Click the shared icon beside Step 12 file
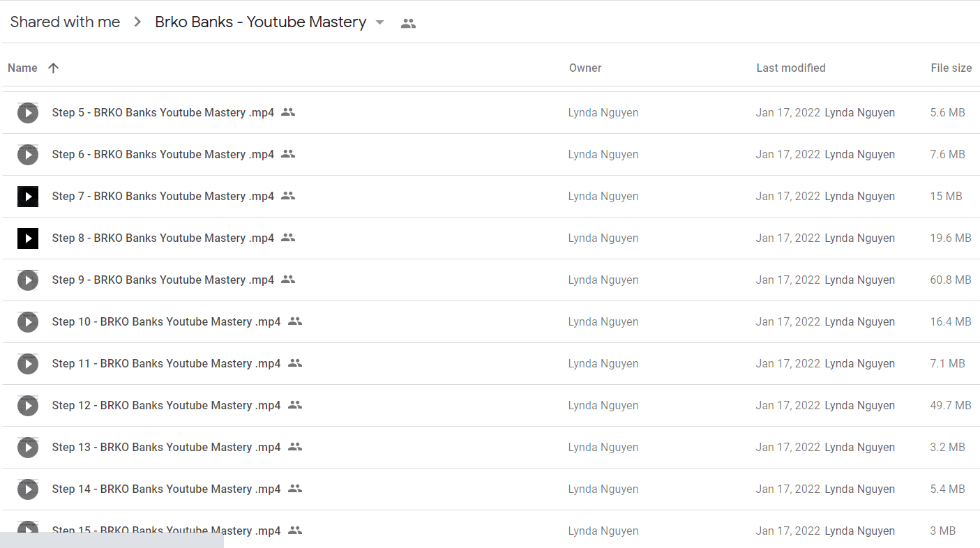This screenshot has width=980, height=548. click(295, 404)
